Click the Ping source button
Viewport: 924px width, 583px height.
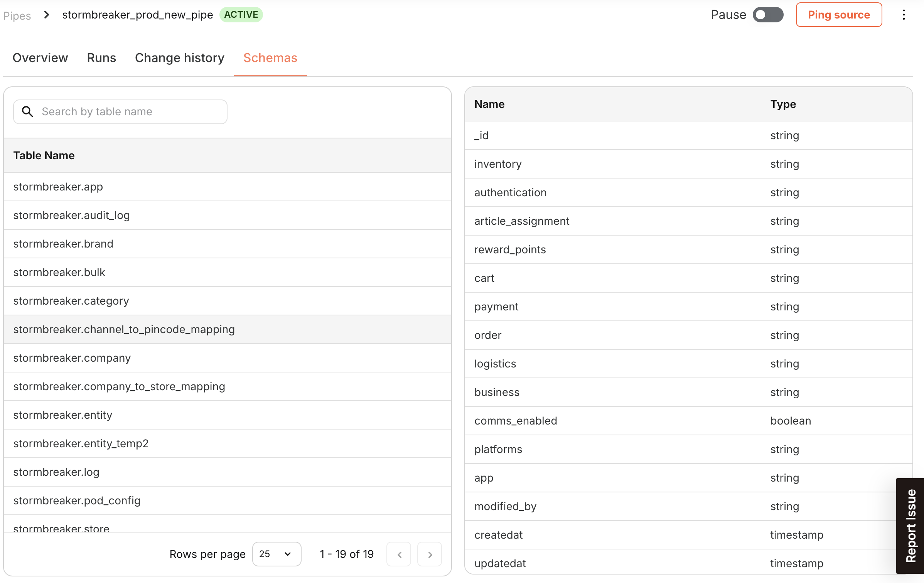(x=839, y=15)
